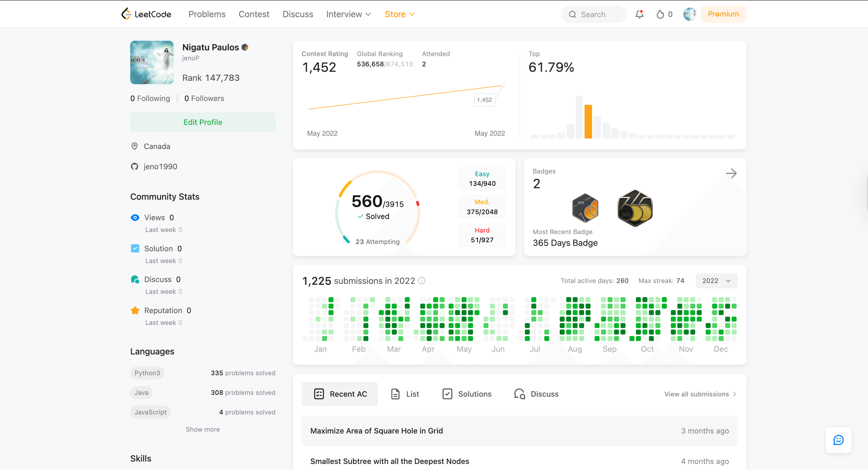View all submissions link
Screen dimensions: 868x470
coord(700,394)
